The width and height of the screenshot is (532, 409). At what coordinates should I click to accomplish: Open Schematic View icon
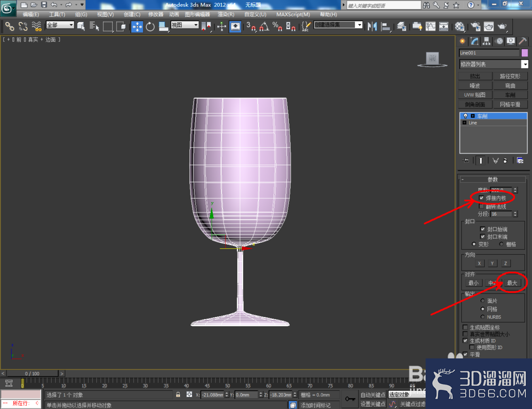coord(444,27)
